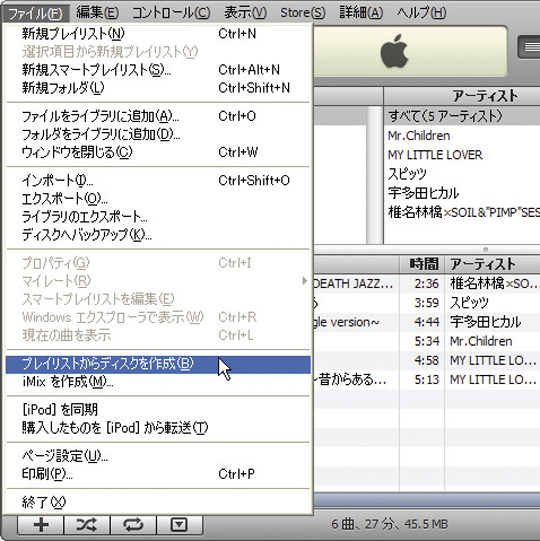Open the ファイル(F) menu

pyautogui.click(x=36, y=13)
